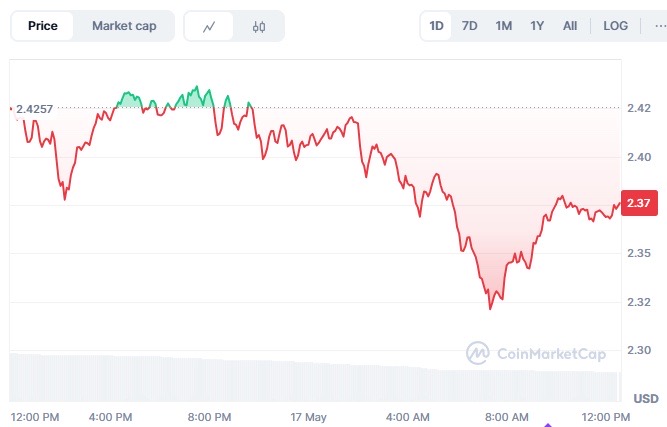Screen dimensions: 667x427
Task: Open the three-dots more options menu
Action: tap(660, 26)
